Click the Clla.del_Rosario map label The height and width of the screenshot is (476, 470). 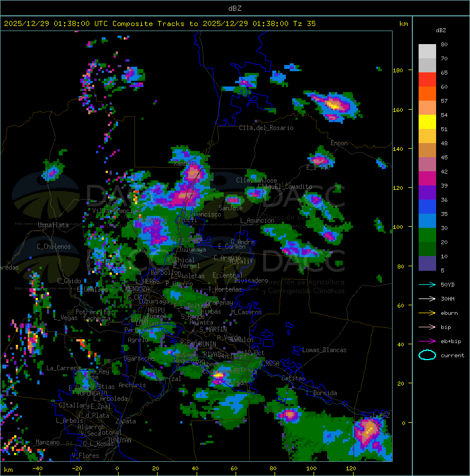tap(266, 128)
